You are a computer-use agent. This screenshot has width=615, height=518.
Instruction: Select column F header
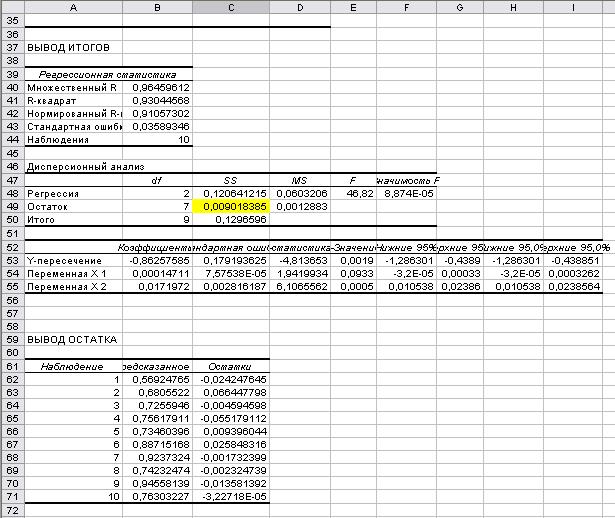click(406, 7)
